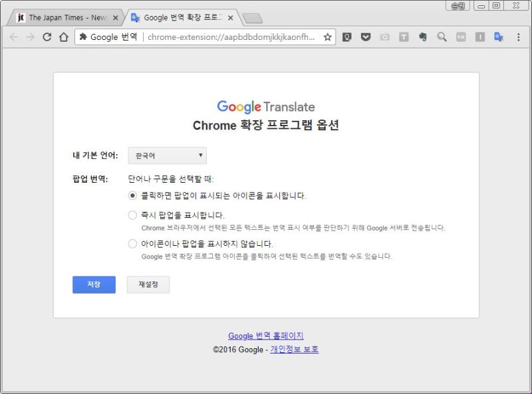Bookmark this page with the star icon
Viewport: 532px width, 394px height.
(327, 37)
